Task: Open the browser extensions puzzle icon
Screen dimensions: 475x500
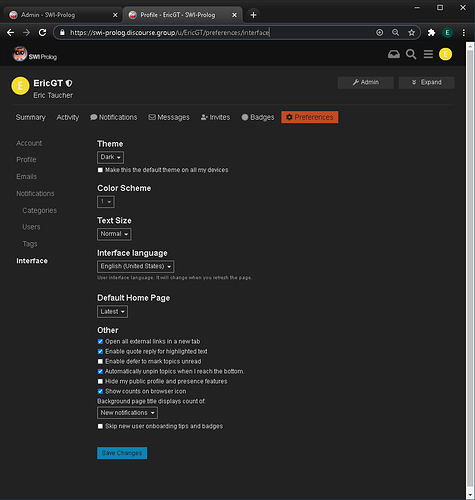Action: [431, 32]
